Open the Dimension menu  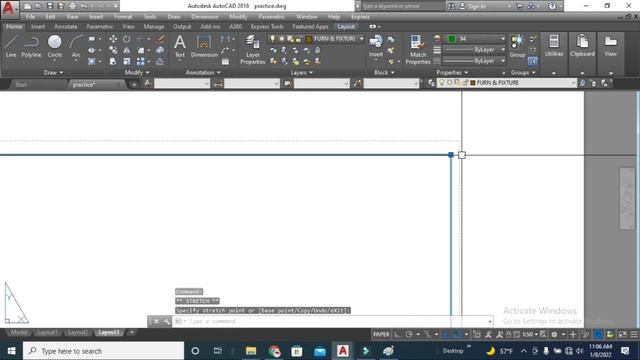point(204,17)
